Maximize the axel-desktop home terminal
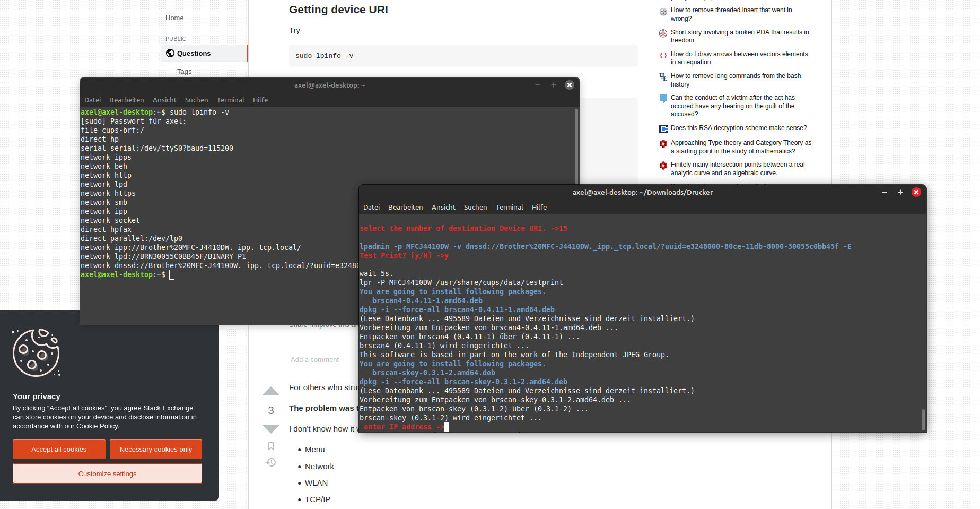This screenshot has height=509, width=980. click(x=554, y=85)
